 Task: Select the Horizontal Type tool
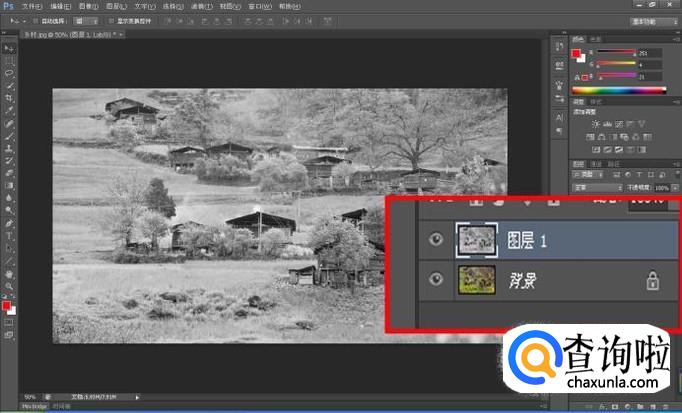pos(9,235)
